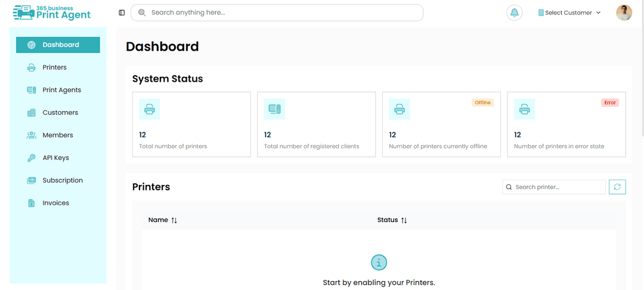Click the API Keys key icon
The image size is (644, 290).
click(31, 158)
